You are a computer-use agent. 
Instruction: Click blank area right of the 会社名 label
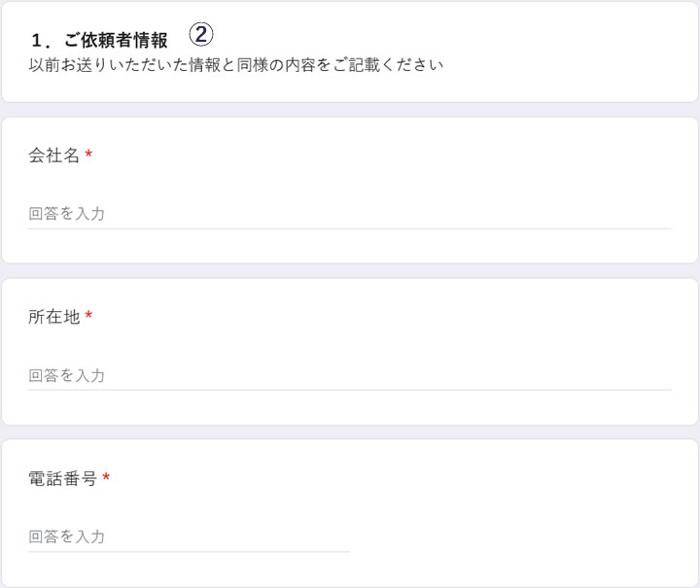(389, 156)
